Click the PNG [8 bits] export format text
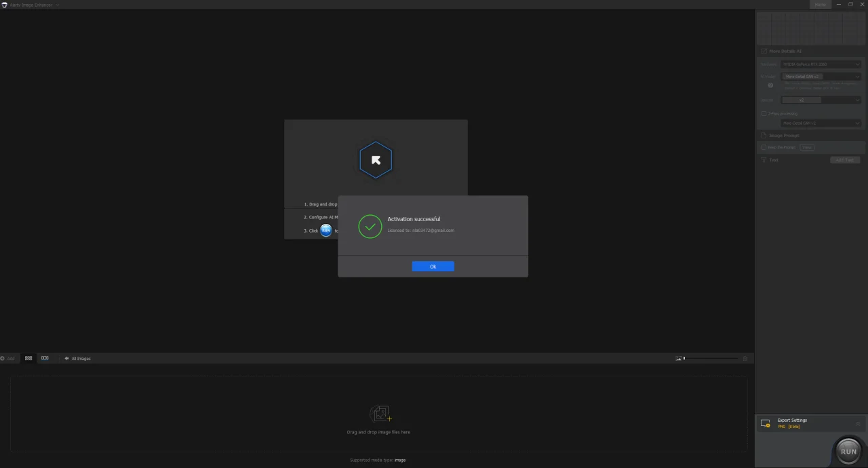This screenshot has width=868, height=468. pyautogui.click(x=789, y=427)
